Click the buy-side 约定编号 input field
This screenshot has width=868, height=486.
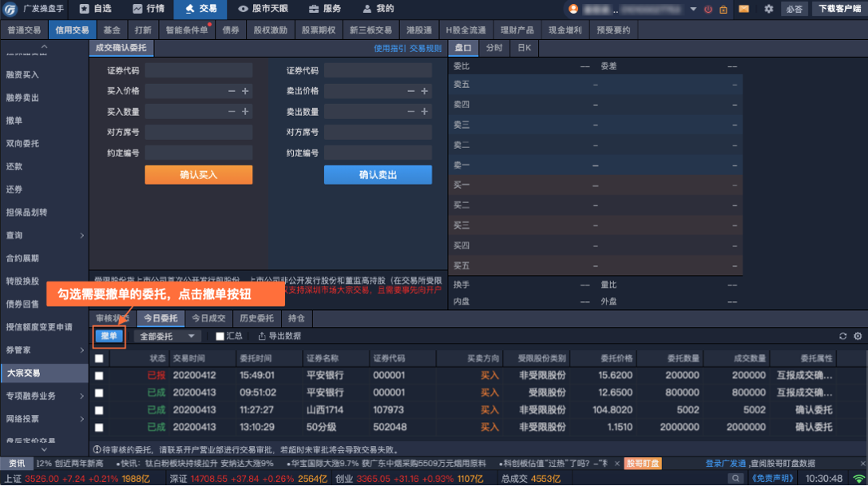[199, 153]
